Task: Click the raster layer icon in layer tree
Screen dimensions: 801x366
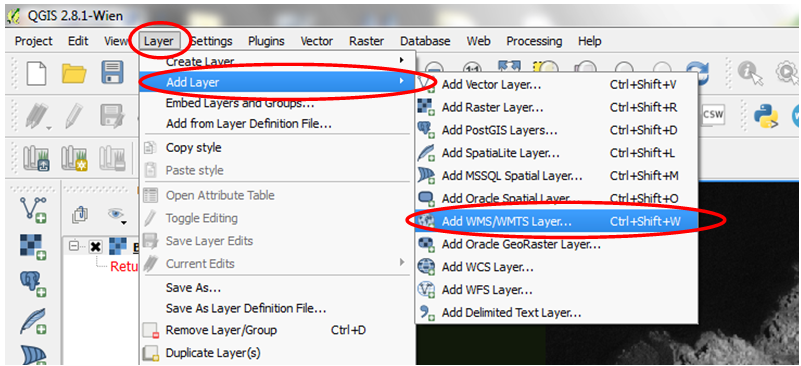Action: point(117,247)
